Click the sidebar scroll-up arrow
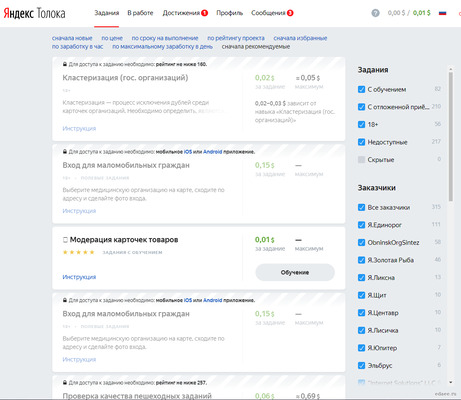461x400 pixels. tap(451, 69)
